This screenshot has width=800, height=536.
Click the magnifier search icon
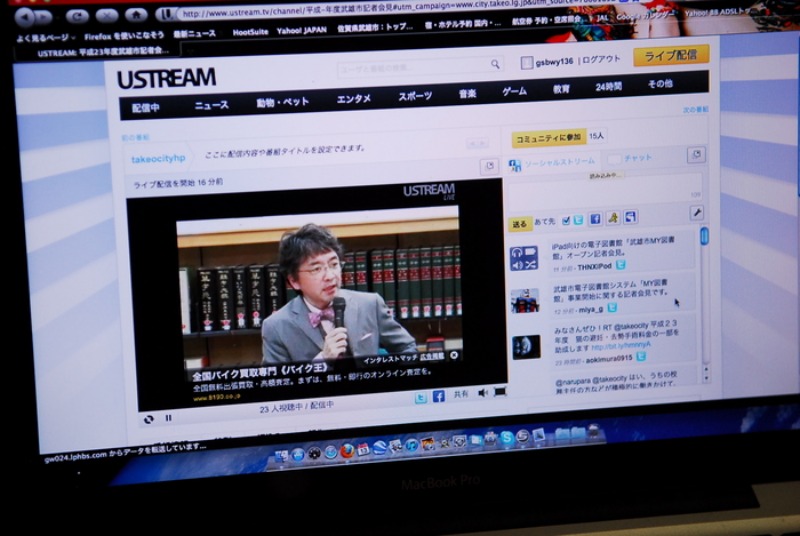[495, 64]
